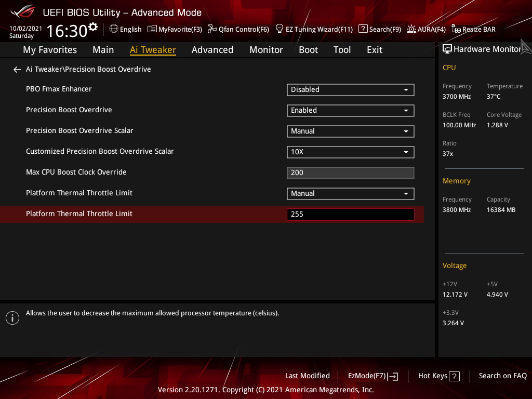Click the info circle icon

[12, 318]
